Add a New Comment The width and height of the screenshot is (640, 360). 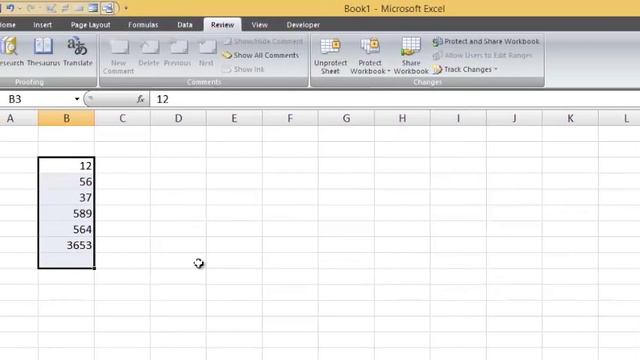point(118,56)
